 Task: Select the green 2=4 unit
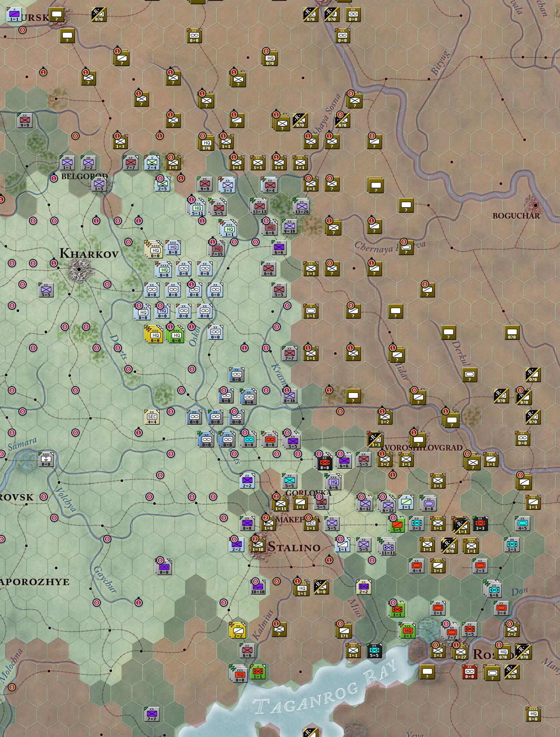coord(152,163)
